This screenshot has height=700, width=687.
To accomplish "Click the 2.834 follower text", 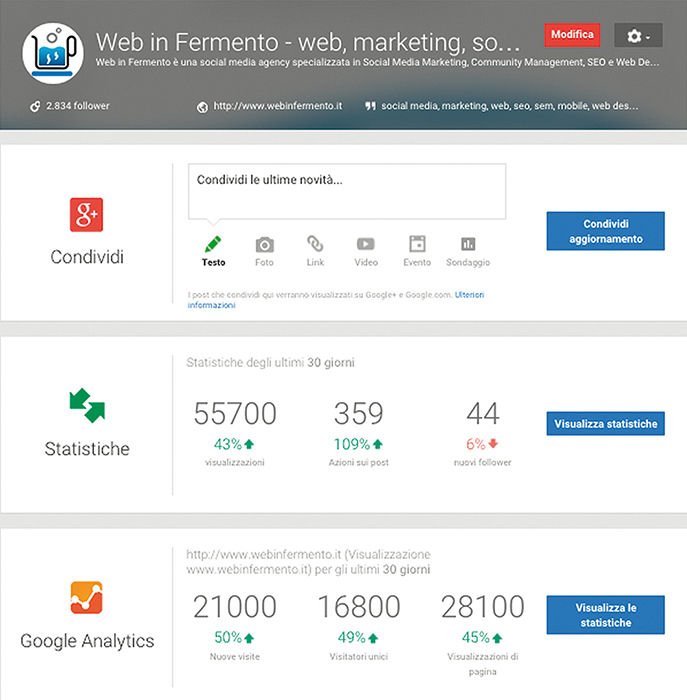I will pyautogui.click(x=78, y=106).
